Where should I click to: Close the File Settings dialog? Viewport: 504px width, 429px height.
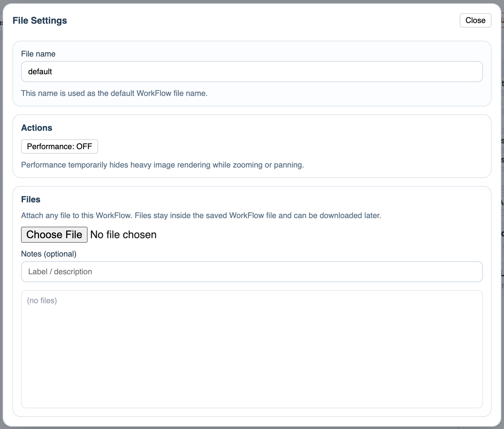(475, 20)
